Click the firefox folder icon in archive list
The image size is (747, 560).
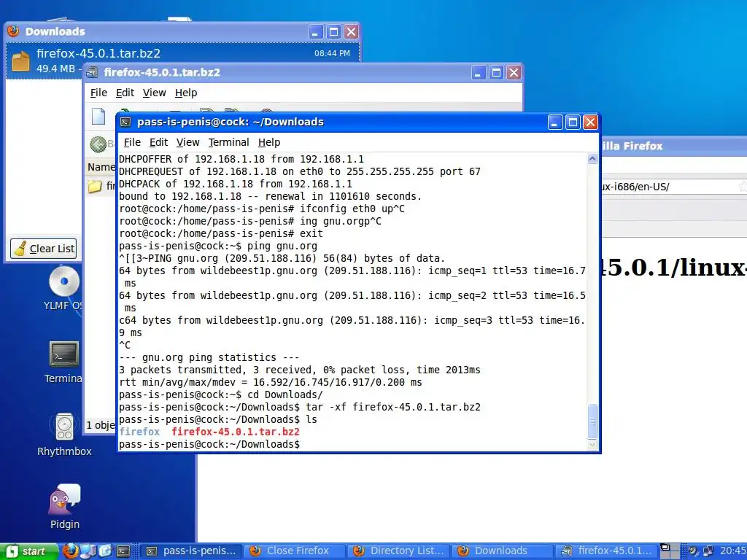[x=95, y=186]
